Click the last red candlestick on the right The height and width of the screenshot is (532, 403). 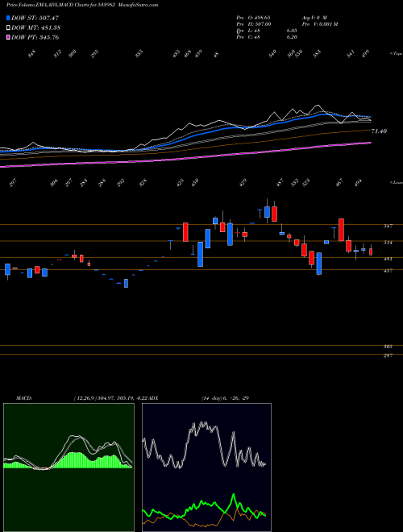(x=371, y=251)
